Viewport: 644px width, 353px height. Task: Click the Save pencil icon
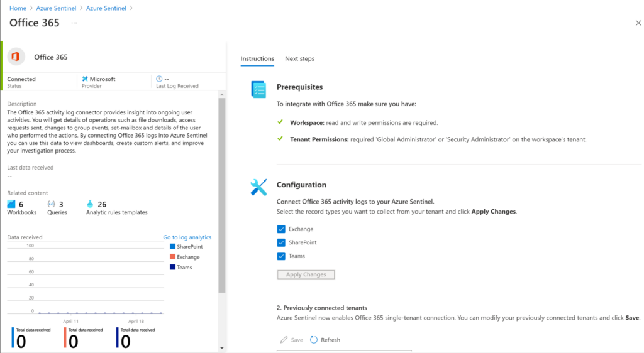[284, 340]
